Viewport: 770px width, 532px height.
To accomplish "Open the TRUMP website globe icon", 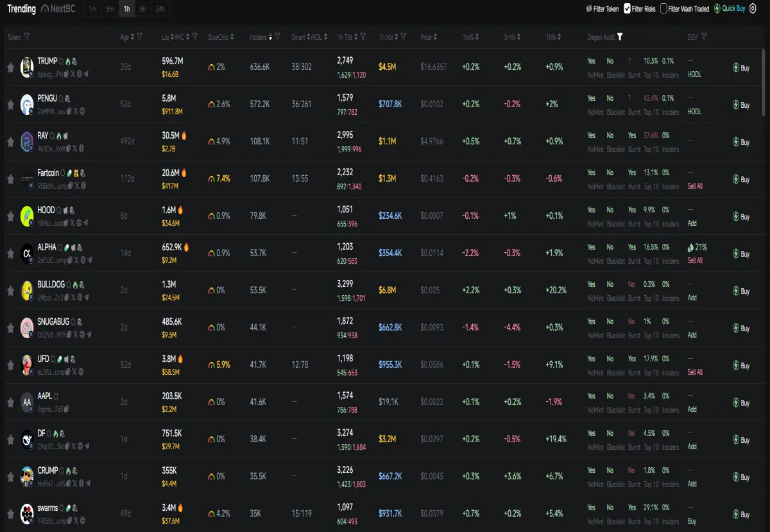I will coord(80,74).
